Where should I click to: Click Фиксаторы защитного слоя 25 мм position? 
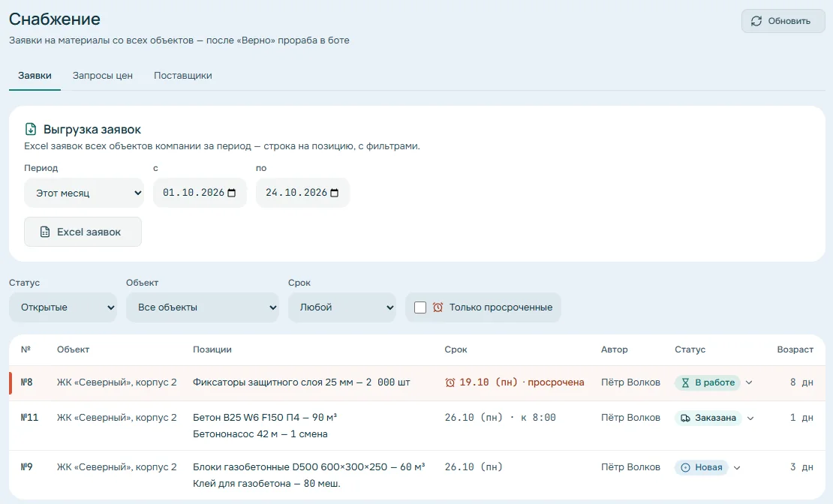pyautogui.click(x=301, y=382)
